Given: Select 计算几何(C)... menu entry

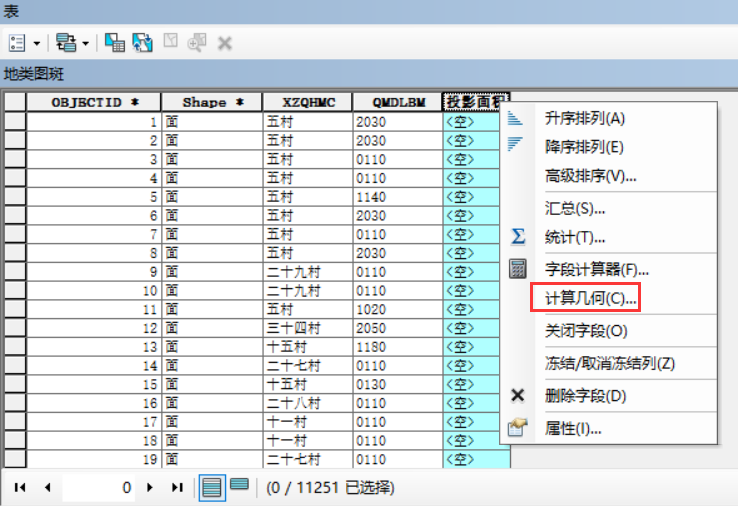Looking at the screenshot, I should coord(590,298).
